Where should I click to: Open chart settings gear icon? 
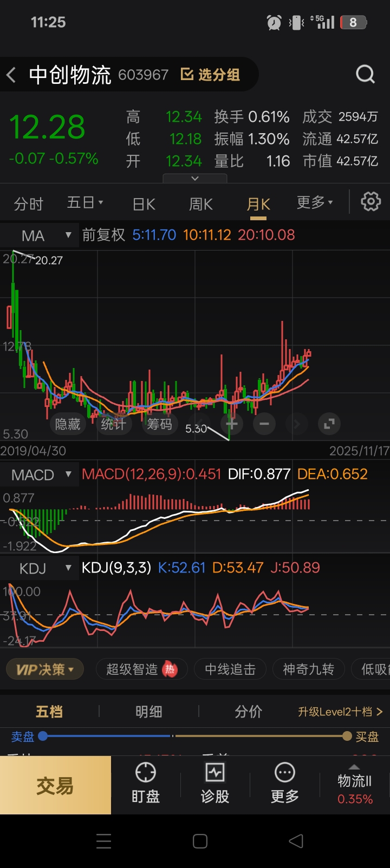tap(371, 202)
